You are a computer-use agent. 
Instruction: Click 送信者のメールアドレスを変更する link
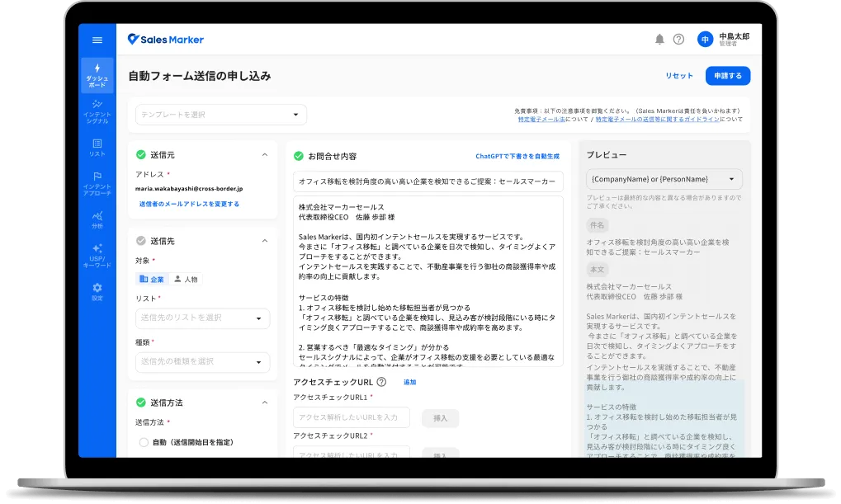(189, 204)
